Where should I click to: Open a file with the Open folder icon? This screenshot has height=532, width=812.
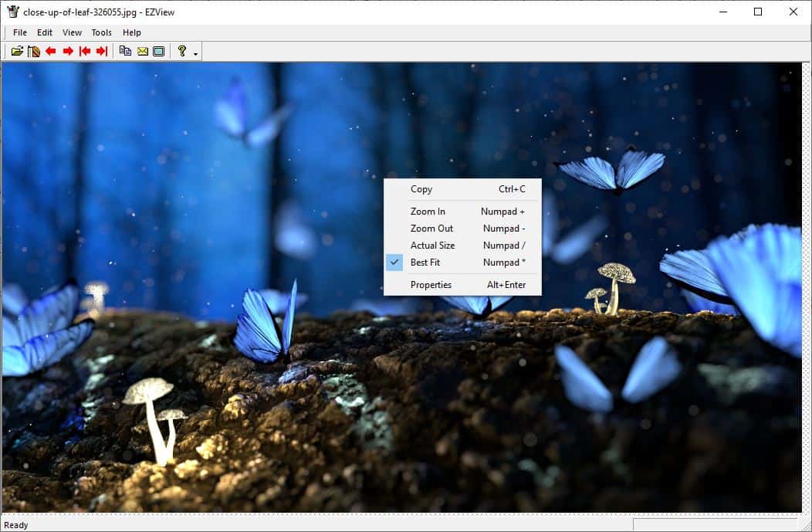tap(17, 51)
